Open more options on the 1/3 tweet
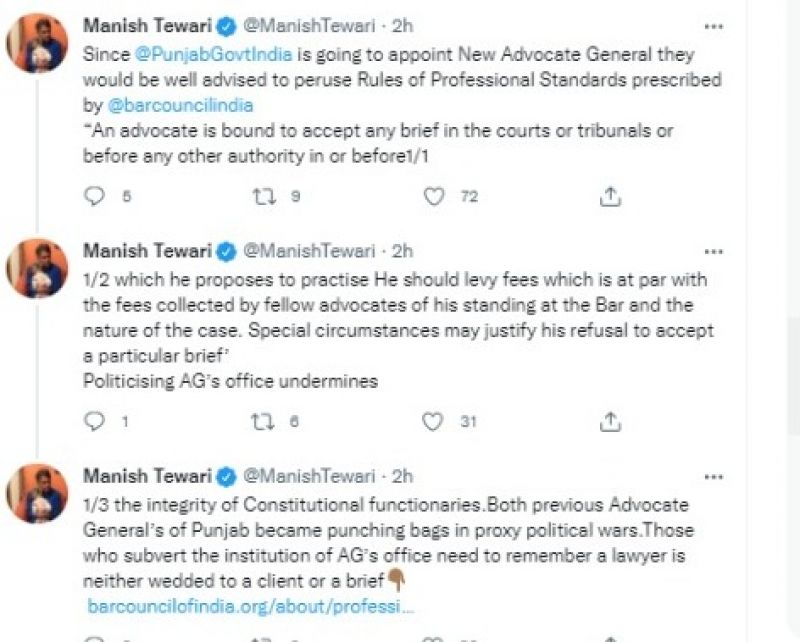 [714, 476]
